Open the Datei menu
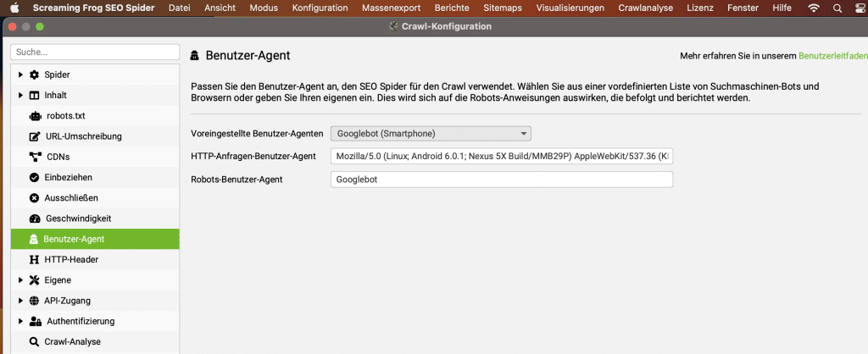 click(x=180, y=8)
